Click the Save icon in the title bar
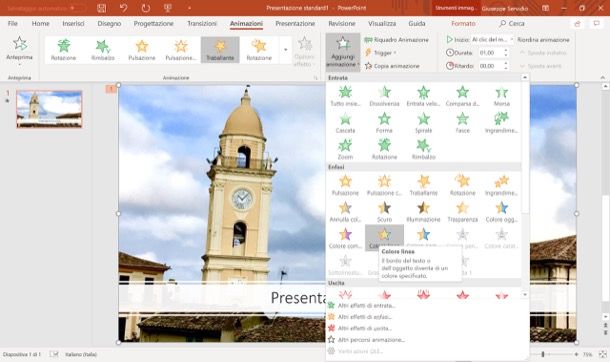610x362 pixels. (102, 8)
